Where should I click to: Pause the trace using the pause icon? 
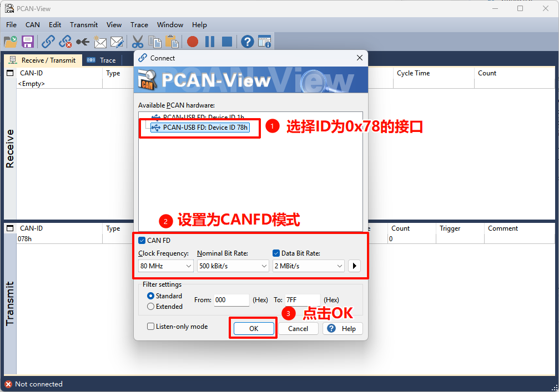209,42
